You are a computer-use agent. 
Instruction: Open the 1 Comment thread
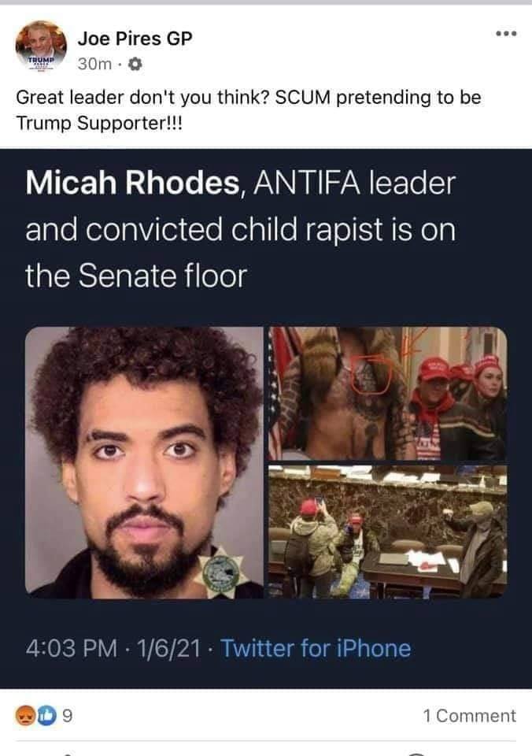point(469,716)
